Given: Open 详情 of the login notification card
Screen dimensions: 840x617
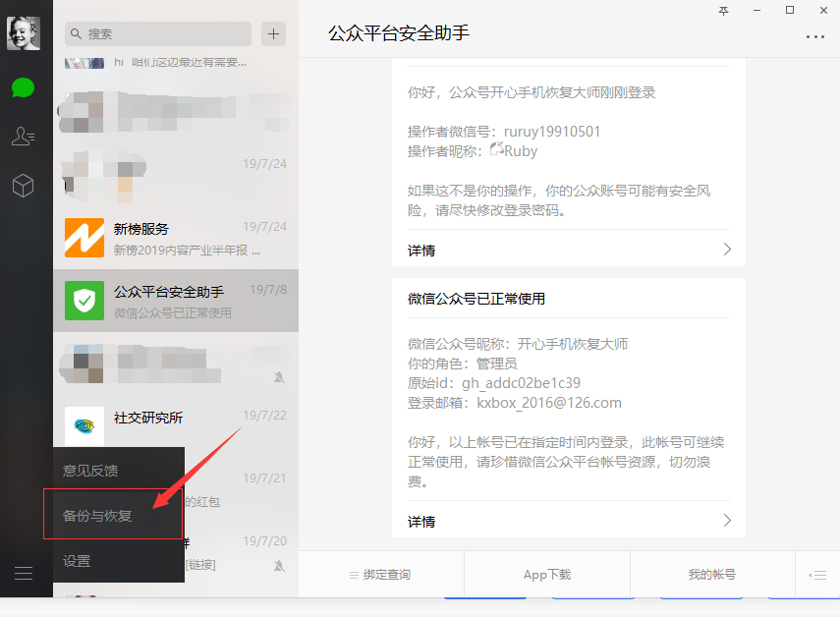Looking at the screenshot, I should pos(421,251).
